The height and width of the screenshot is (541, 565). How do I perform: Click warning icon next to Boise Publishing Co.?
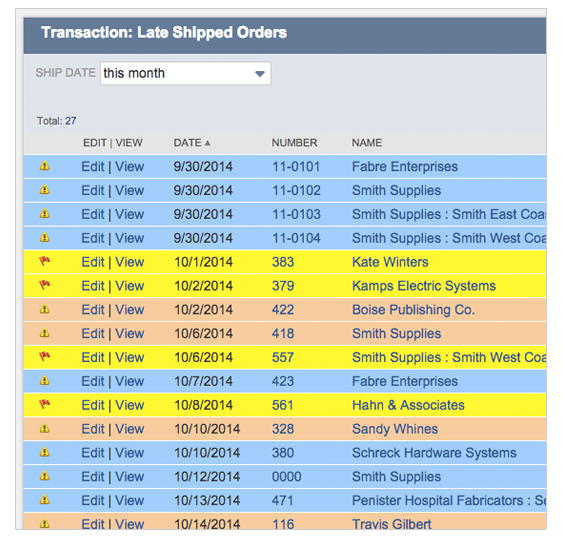(44, 309)
